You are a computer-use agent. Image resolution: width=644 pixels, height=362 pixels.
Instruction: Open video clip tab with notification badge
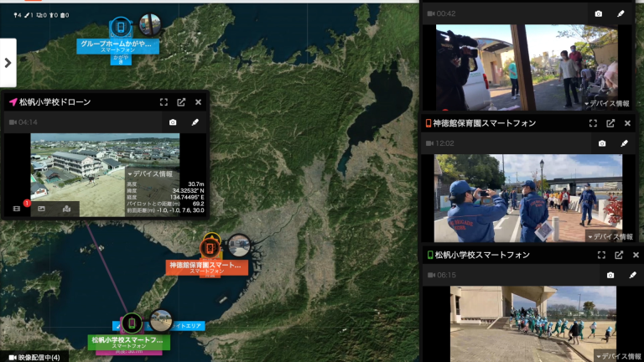(x=17, y=209)
